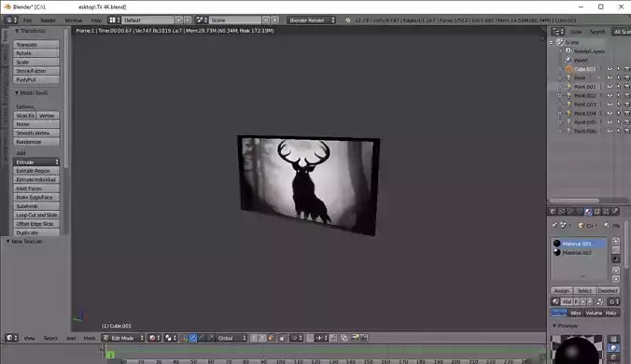The image size is (631, 364).
Task: Open the Material properties tab icon
Action: coord(588,212)
